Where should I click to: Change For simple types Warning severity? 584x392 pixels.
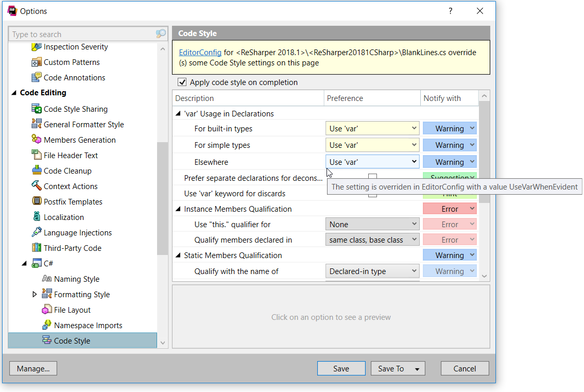pos(450,145)
